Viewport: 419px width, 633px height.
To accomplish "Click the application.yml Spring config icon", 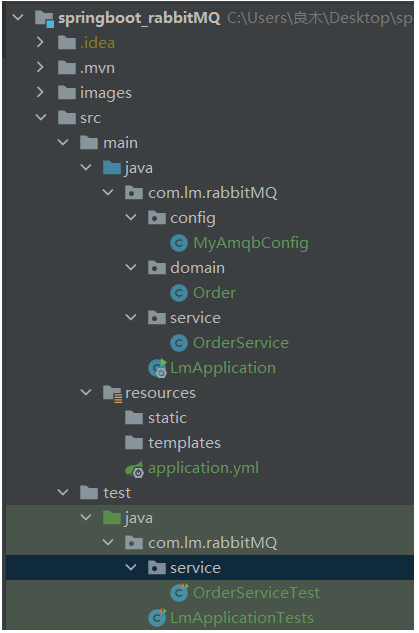I will (x=134, y=469).
